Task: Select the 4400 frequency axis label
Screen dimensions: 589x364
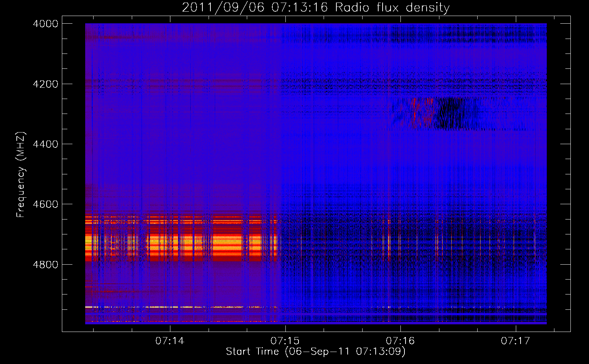Action: (46, 144)
